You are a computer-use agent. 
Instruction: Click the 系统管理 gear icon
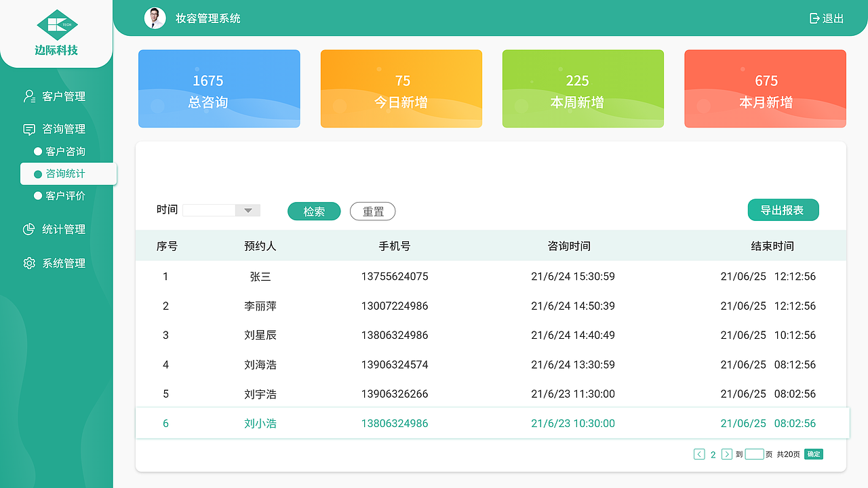coord(28,263)
